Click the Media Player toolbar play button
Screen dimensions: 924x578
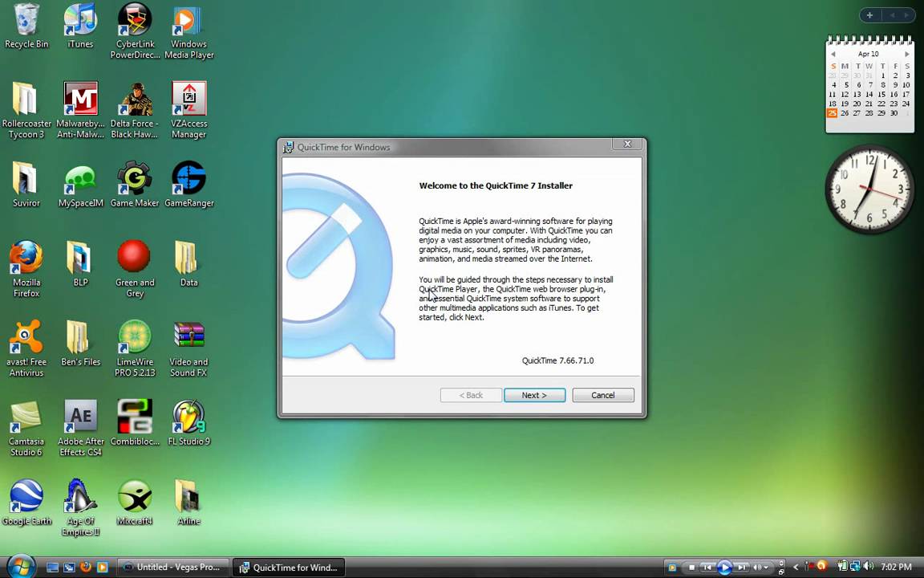[x=725, y=568]
